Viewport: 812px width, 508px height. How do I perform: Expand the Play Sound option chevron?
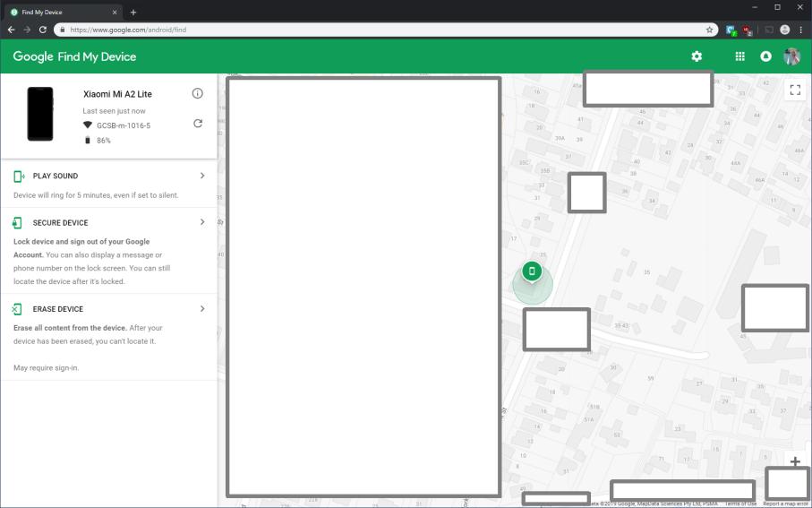202,176
